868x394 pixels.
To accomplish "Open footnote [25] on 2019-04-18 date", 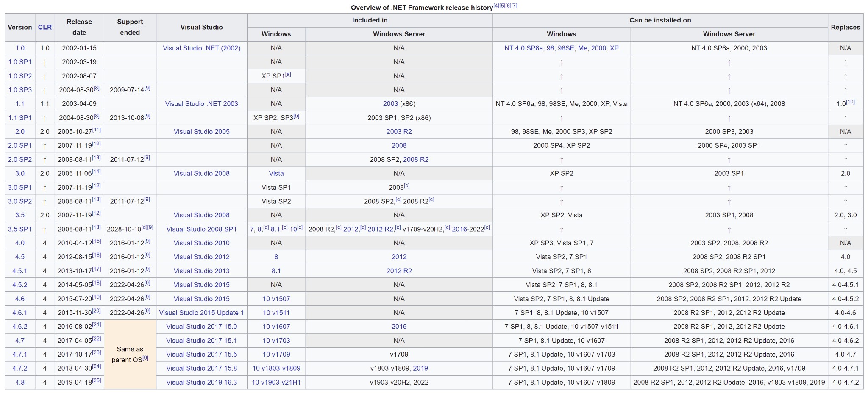I will click(x=97, y=380).
